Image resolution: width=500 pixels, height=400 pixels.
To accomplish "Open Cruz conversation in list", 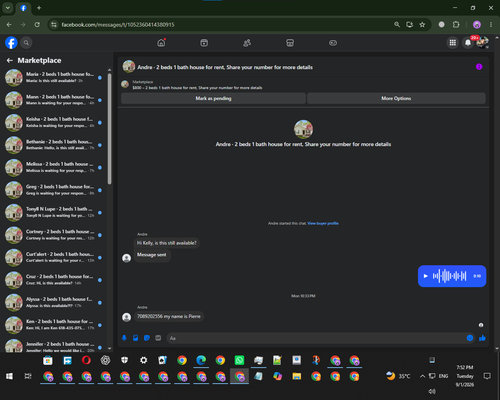I will point(54,280).
